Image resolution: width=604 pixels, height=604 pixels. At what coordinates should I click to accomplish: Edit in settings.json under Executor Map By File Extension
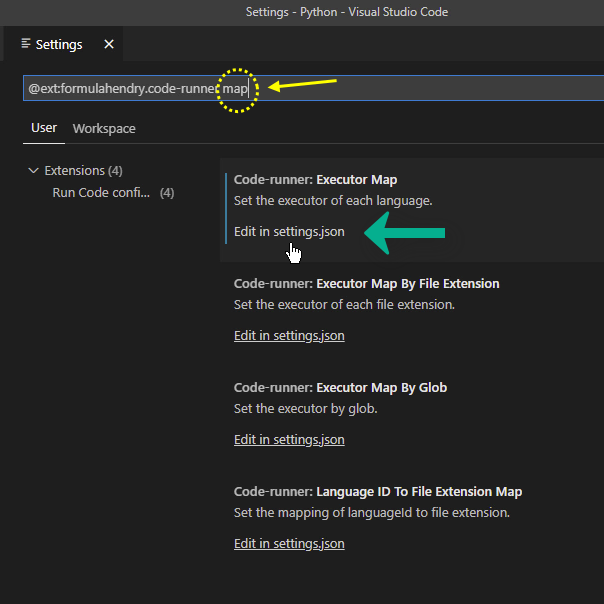click(289, 336)
